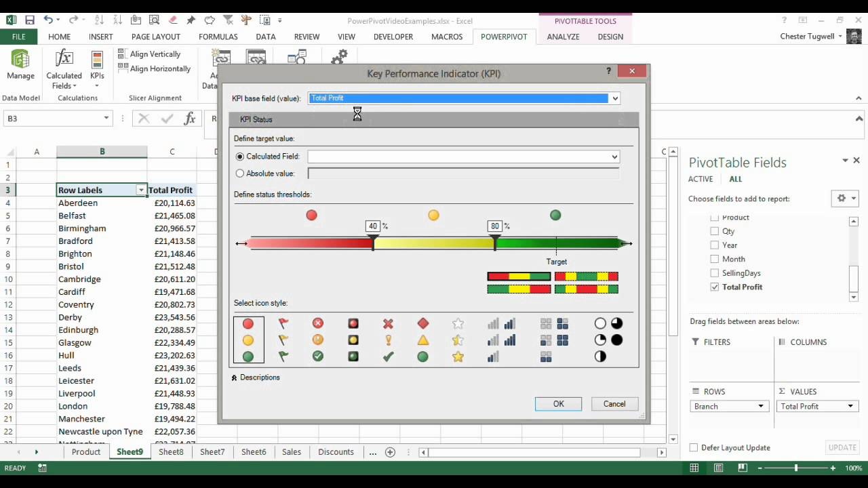Image resolution: width=868 pixels, height=488 pixels.
Task: Open the KPI base field dropdown
Action: 614,98
